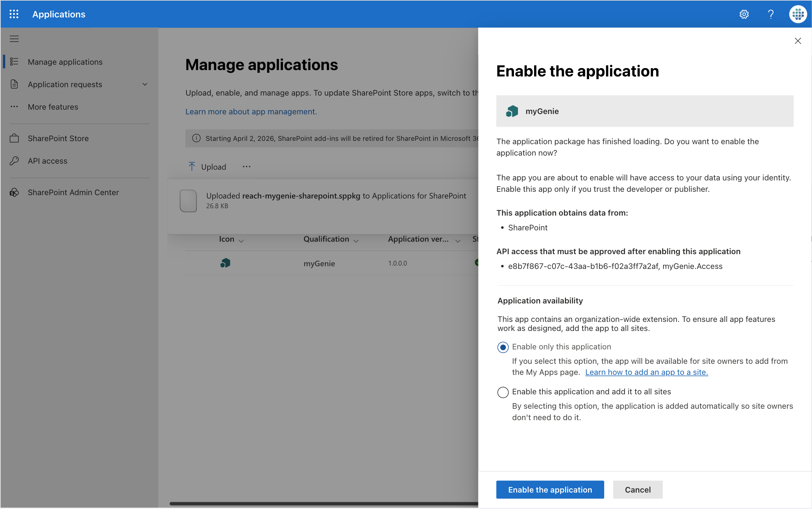Open the toolbar overflow ellipsis next to Upload

(246, 167)
